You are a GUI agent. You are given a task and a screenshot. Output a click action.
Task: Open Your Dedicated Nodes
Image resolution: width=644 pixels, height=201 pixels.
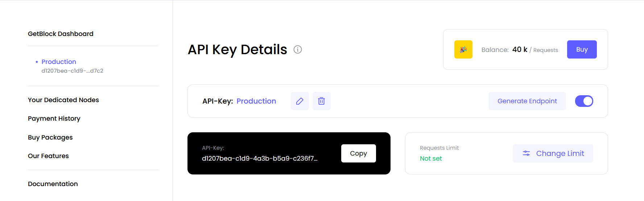63,100
